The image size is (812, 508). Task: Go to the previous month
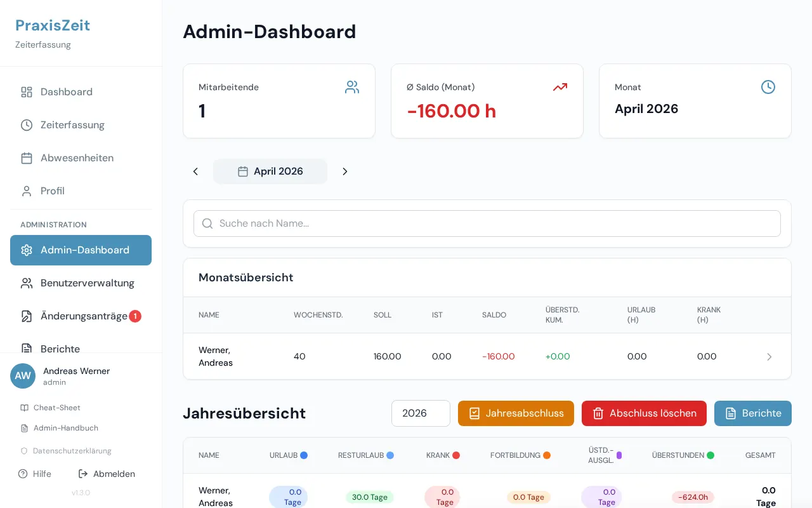(x=195, y=171)
